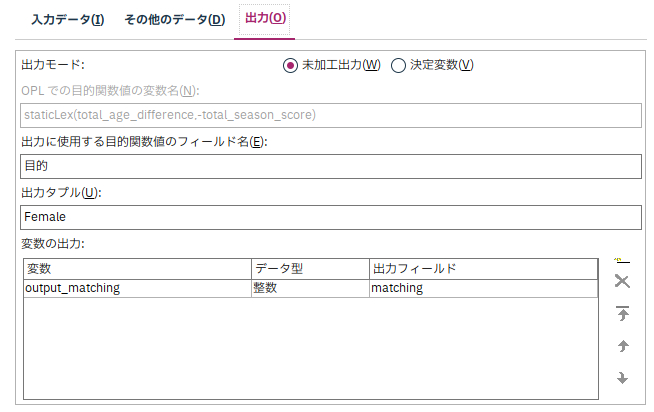Click the データ型 column header
The width and height of the screenshot is (654, 412).
coord(310,269)
